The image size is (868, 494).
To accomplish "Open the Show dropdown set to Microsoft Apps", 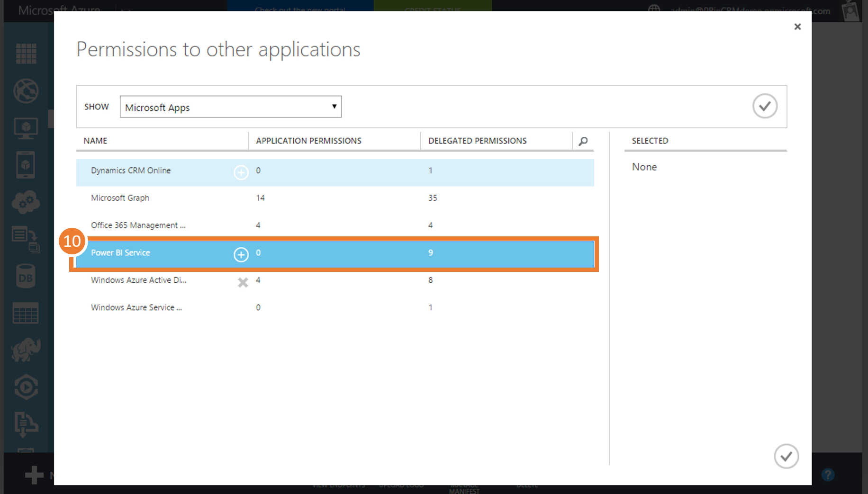I will click(x=231, y=107).
